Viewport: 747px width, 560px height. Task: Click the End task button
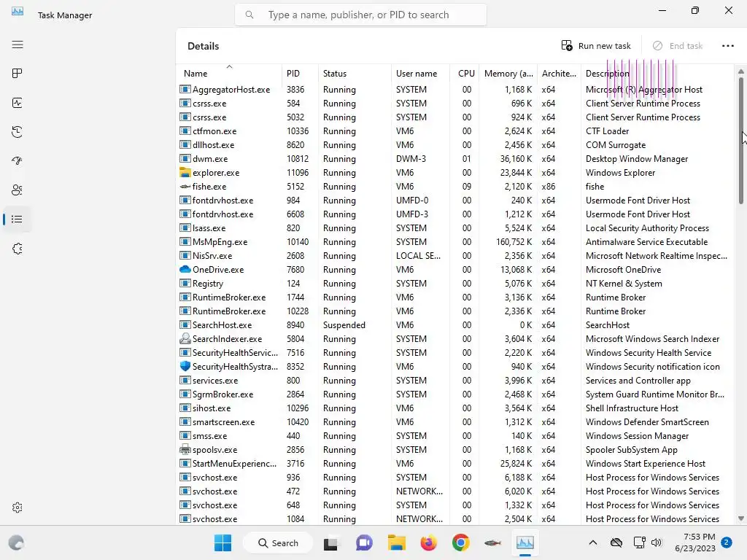tap(677, 46)
